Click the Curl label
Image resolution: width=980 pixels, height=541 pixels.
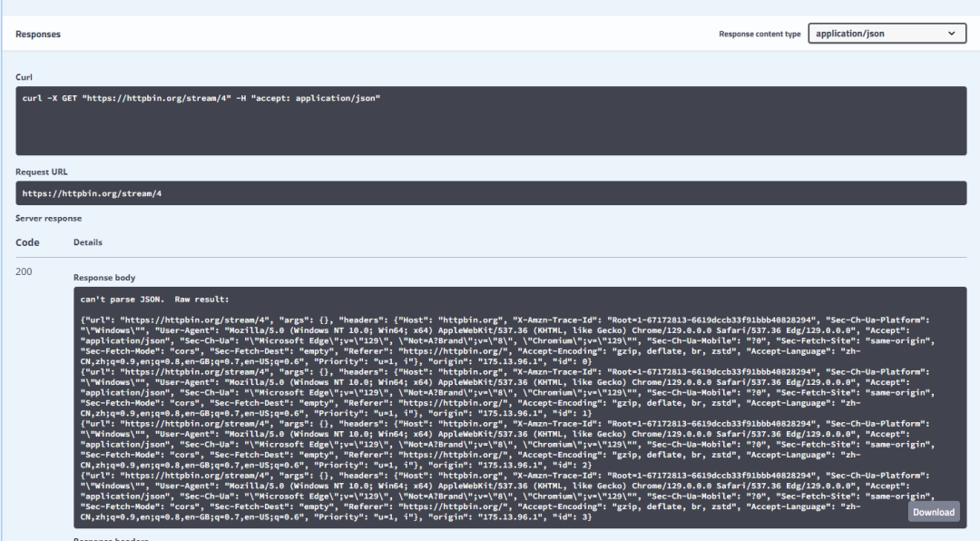24,77
